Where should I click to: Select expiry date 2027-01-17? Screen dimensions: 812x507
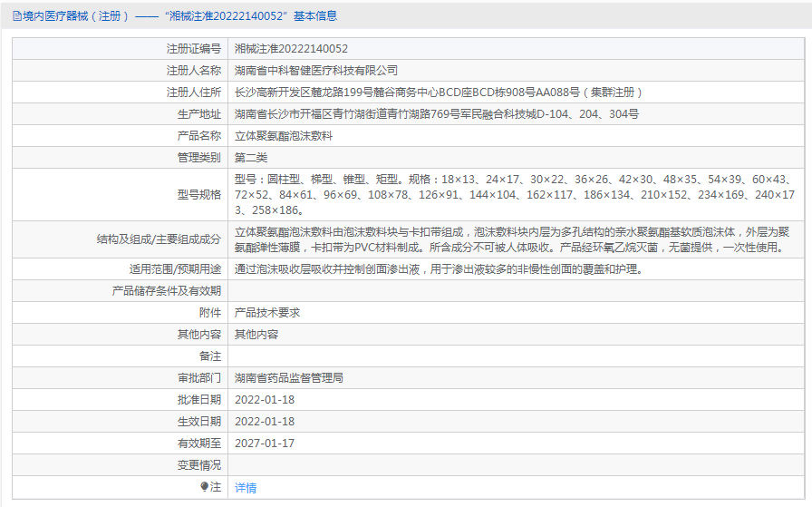pos(264,444)
